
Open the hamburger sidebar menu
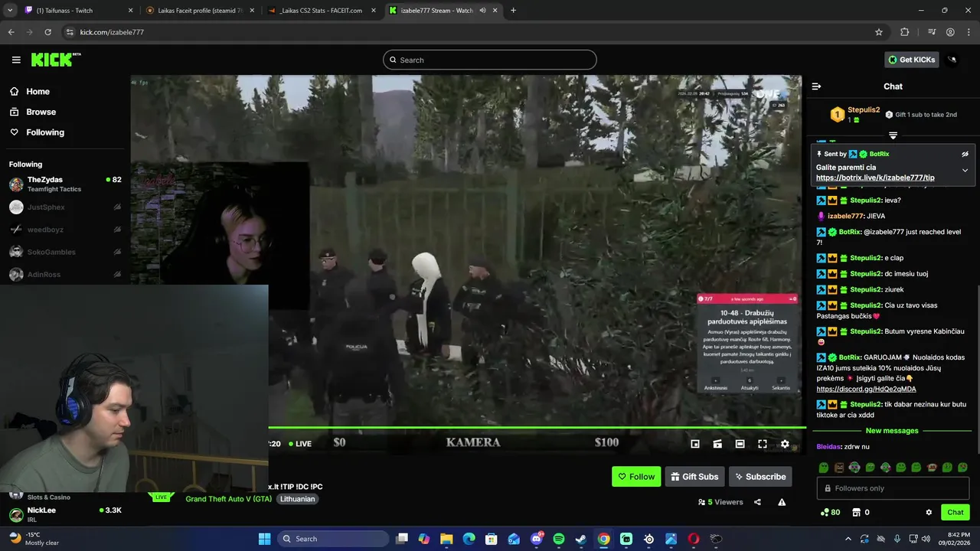pyautogui.click(x=16, y=60)
